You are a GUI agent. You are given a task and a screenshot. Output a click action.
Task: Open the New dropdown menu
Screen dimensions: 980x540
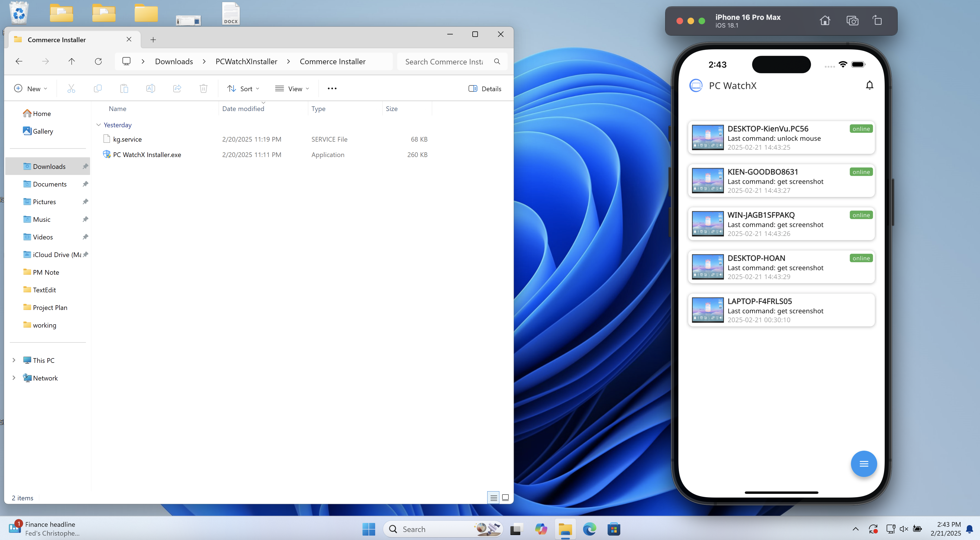click(x=30, y=89)
